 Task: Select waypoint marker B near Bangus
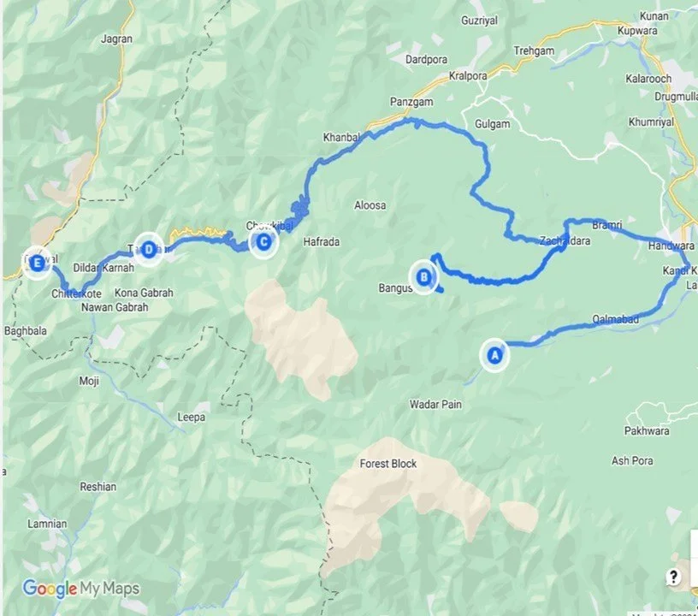423,277
